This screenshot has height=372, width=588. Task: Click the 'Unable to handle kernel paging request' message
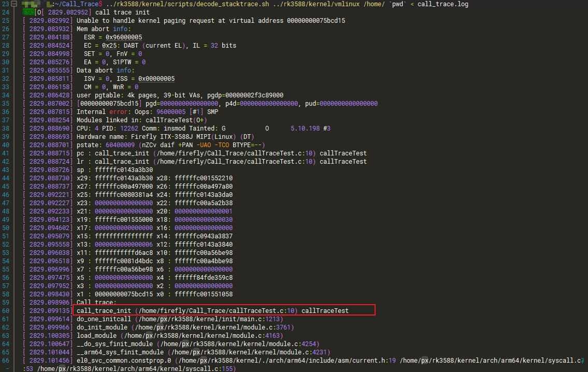[211, 21]
